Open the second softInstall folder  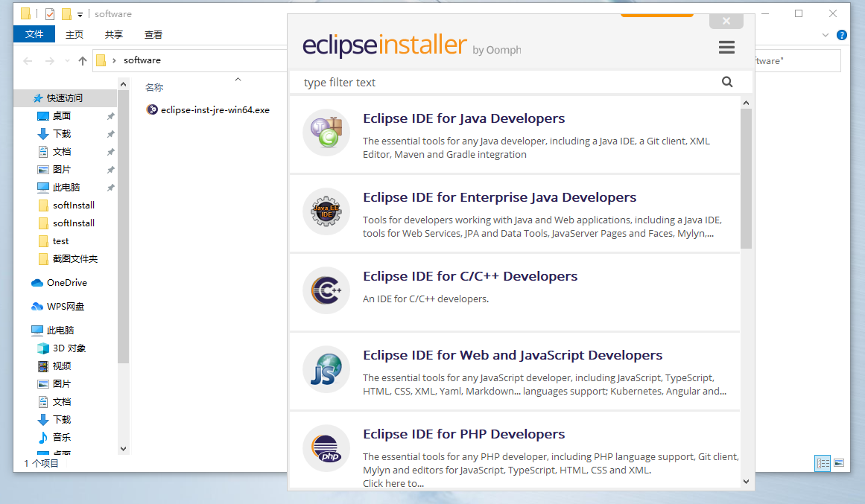(x=73, y=223)
